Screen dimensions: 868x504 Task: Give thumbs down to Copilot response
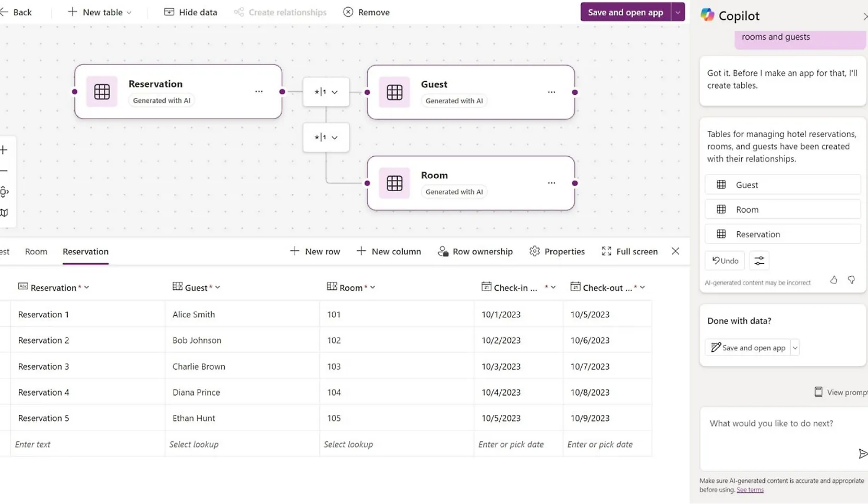[x=851, y=280]
